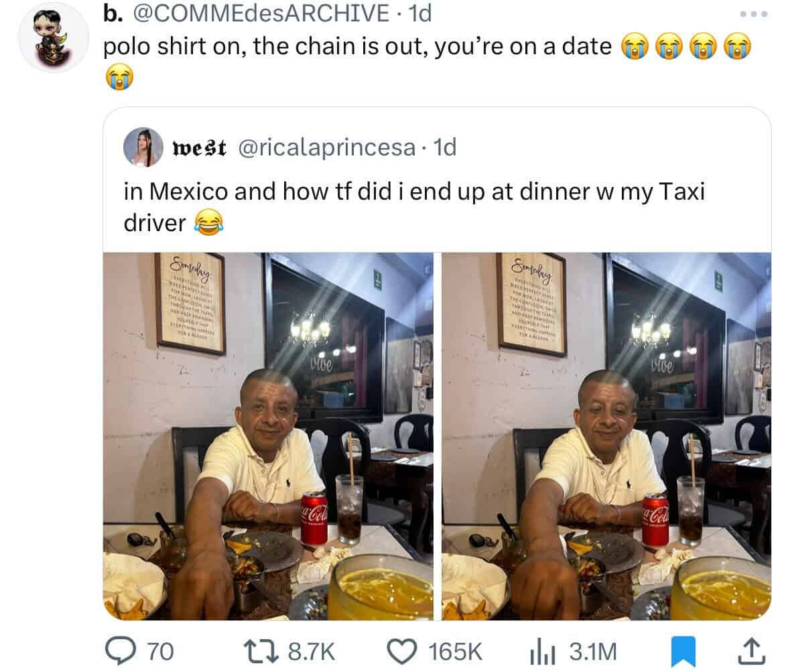This screenshot has width=790, height=672.
Task: Open west's profile avatar in quoted tweet
Action: 143,147
